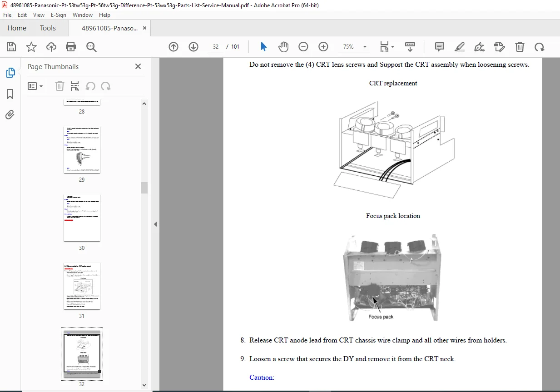The image size is (560, 392).
Task: Select the highlight text pen tool
Action: [x=460, y=47]
